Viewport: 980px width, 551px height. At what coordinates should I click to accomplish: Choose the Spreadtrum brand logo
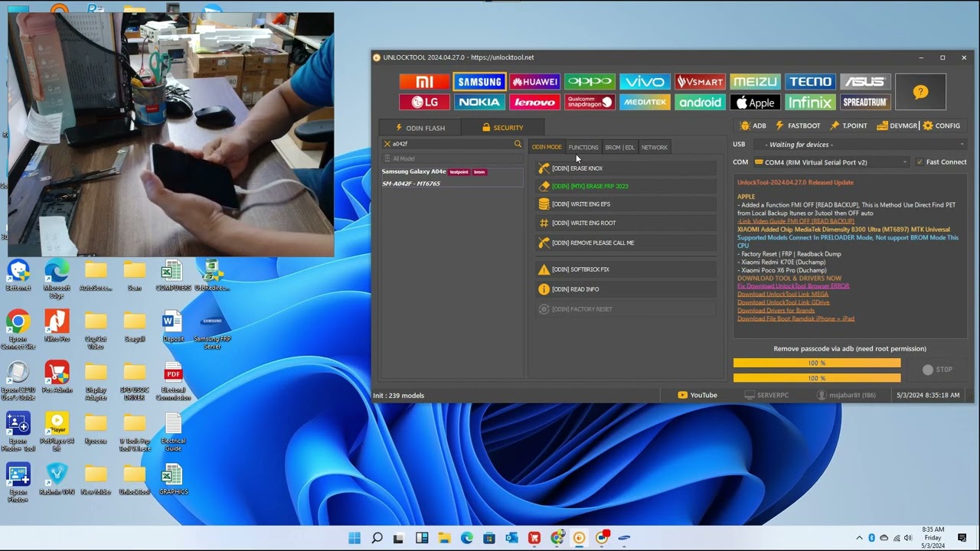(x=865, y=102)
